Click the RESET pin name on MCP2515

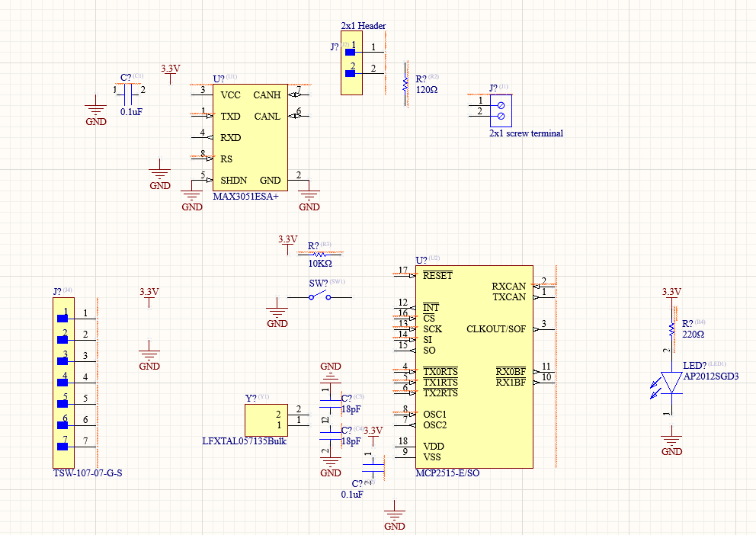[x=437, y=275]
